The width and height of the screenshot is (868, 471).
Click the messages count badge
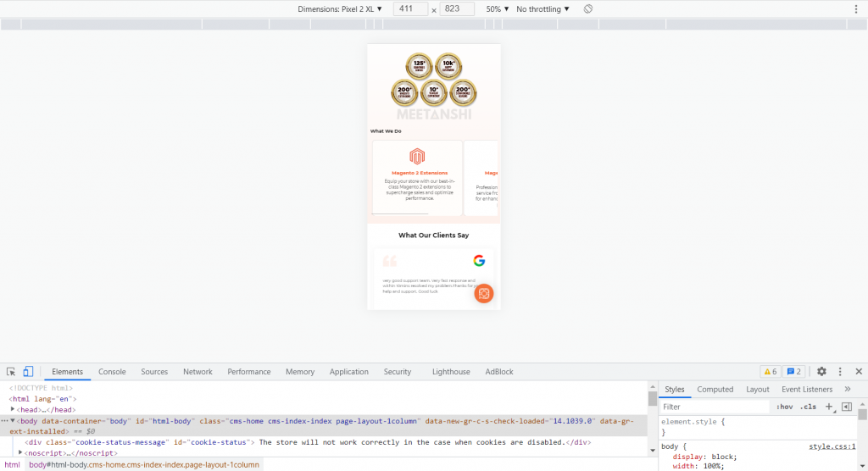tap(794, 372)
